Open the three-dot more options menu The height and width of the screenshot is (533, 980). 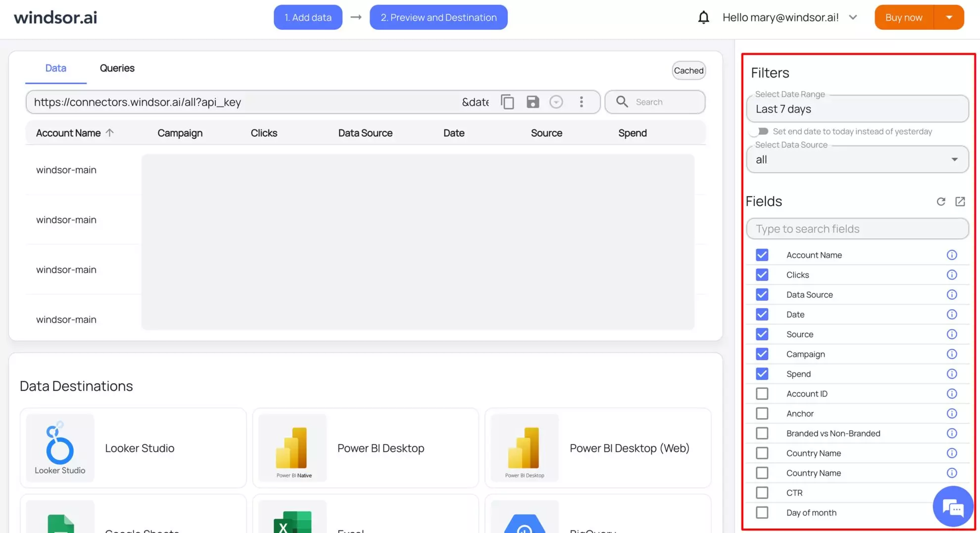582,102
